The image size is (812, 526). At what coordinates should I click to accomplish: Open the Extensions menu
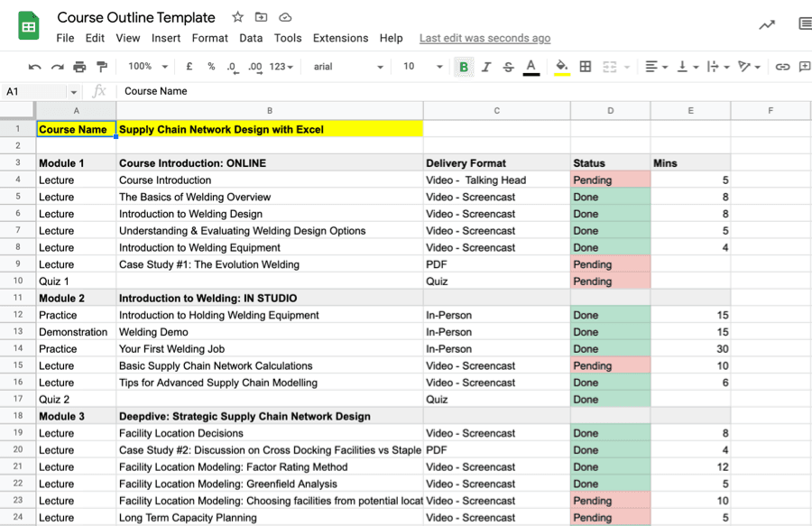click(340, 38)
